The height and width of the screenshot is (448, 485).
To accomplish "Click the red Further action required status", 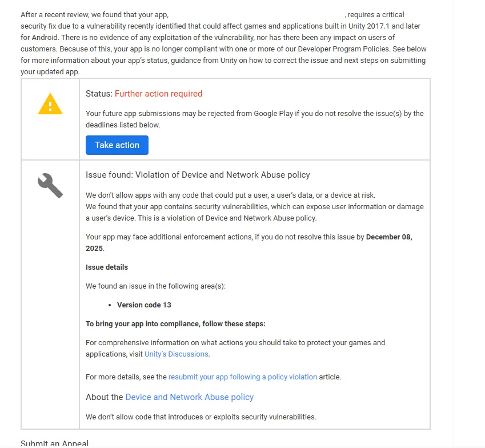I will click(158, 94).
